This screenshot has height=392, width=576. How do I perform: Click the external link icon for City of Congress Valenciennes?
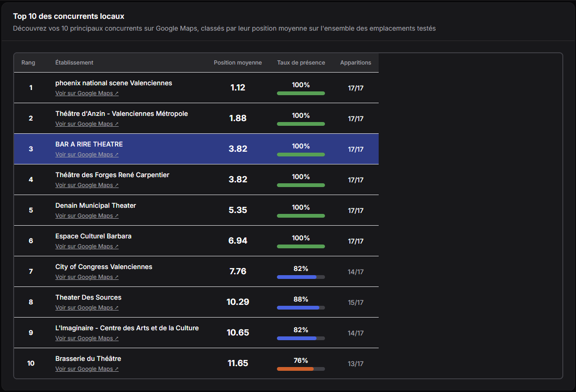[x=116, y=277]
